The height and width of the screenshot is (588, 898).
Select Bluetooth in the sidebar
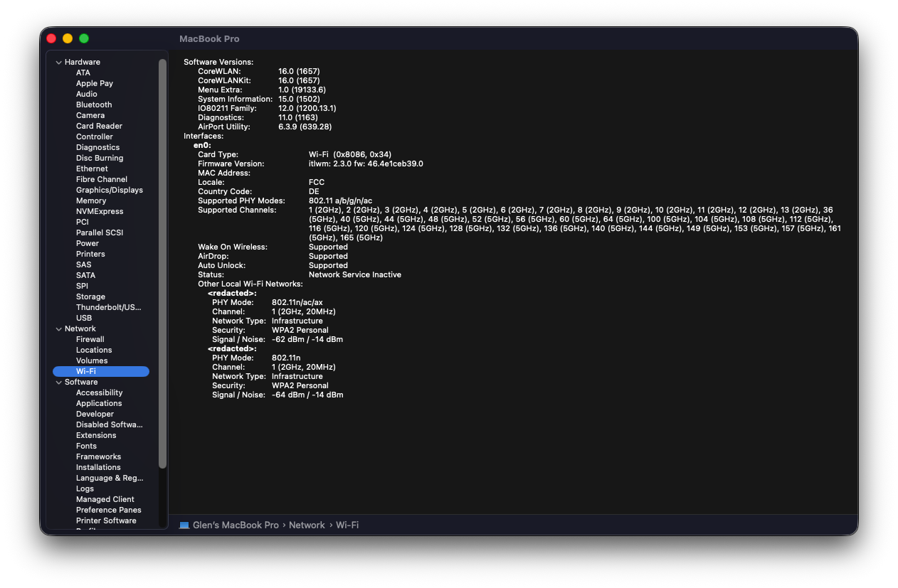pos(94,105)
